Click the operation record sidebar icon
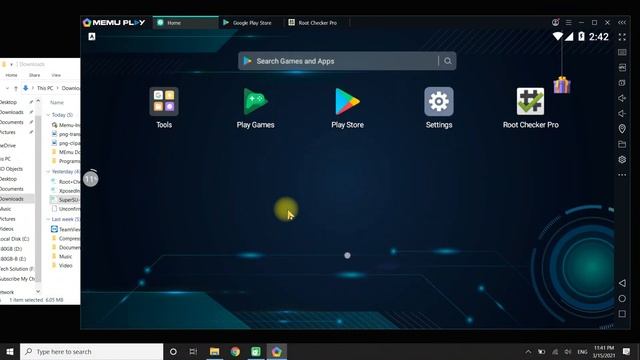The width and height of the screenshot is (640, 360). click(622, 83)
